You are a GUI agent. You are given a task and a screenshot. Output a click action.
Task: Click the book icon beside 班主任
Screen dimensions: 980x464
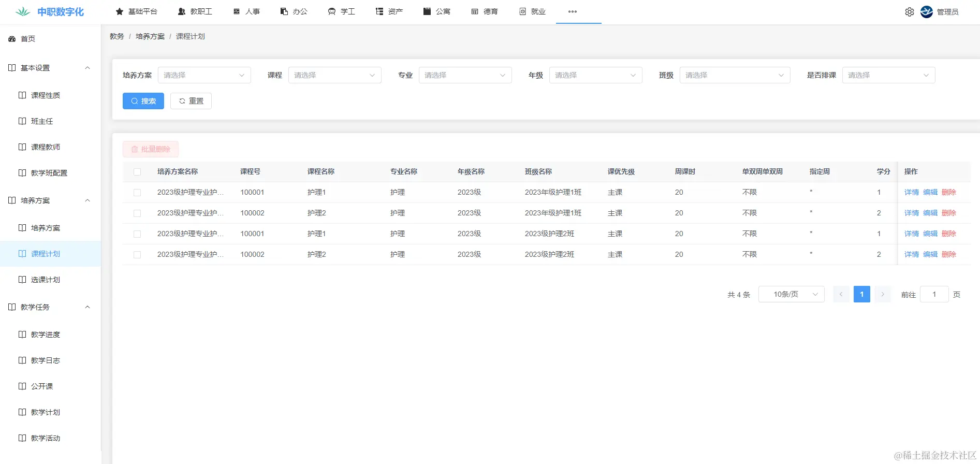(x=22, y=121)
